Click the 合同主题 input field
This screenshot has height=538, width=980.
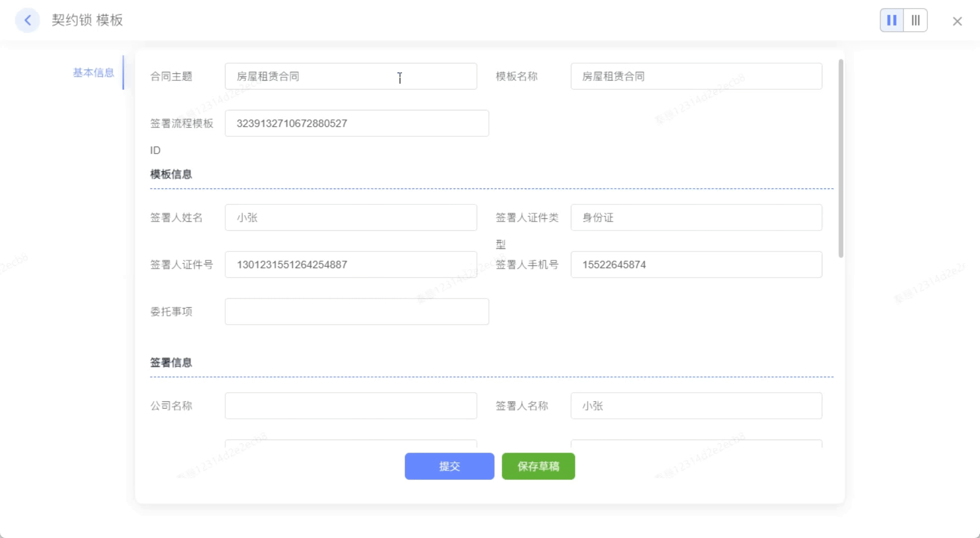click(x=351, y=76)
